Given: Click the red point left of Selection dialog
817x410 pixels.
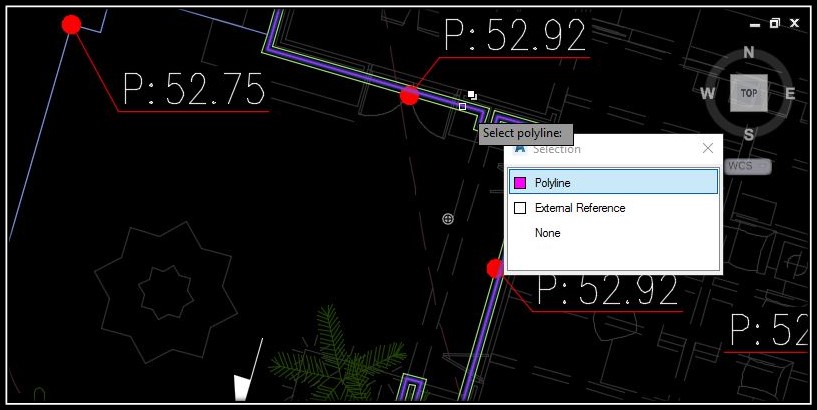Looking at the screenshot, I should [495, 269].
